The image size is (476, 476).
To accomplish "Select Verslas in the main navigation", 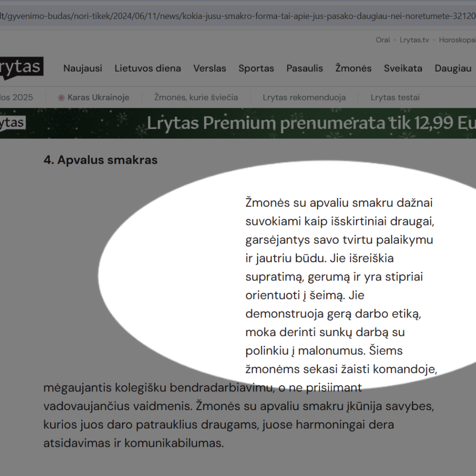I will (x=210, y=68).
